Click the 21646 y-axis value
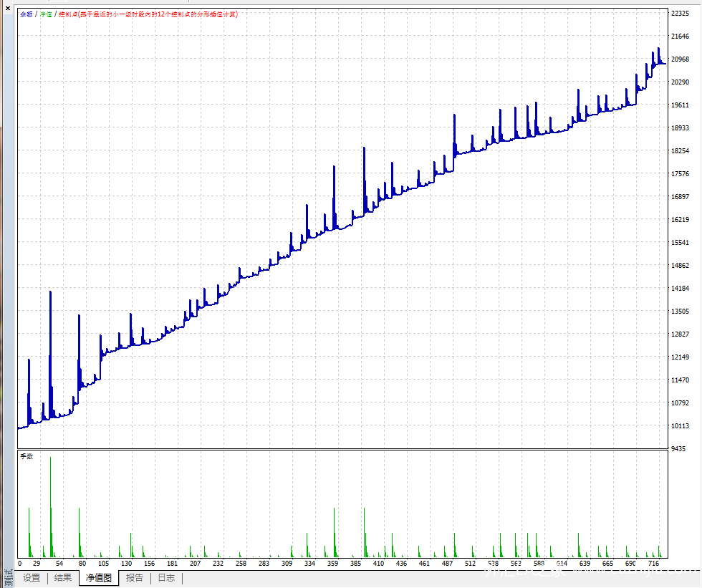The height and width of the screenshot is (588, 702). [680, 37]
